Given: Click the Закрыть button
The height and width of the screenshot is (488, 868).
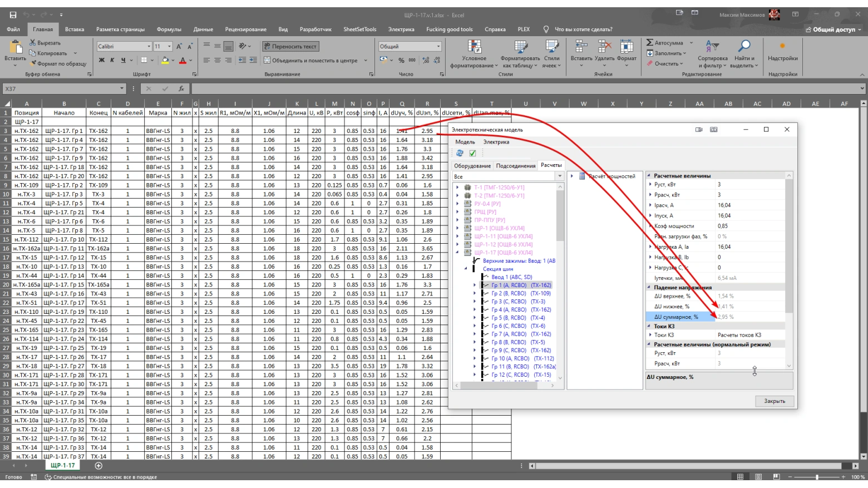Looking at the screenshot, I should click(775, 401).
